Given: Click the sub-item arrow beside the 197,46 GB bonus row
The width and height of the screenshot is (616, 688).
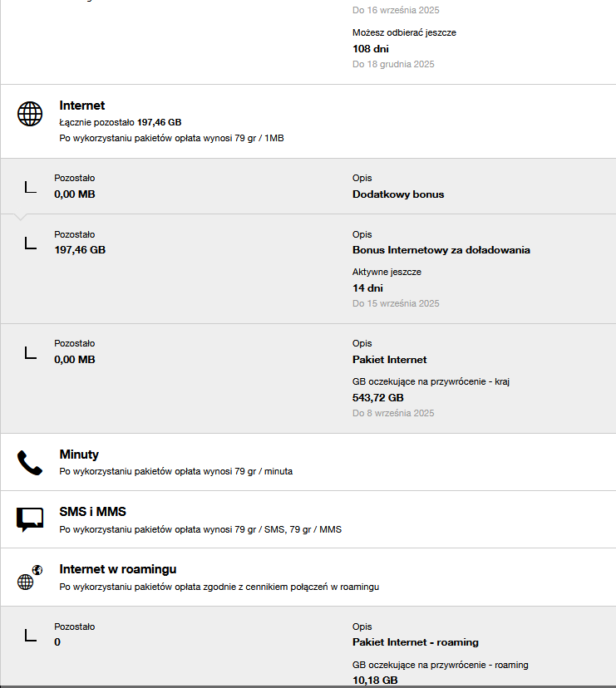Looking at the screenshot, I should (x=31, y=243).
